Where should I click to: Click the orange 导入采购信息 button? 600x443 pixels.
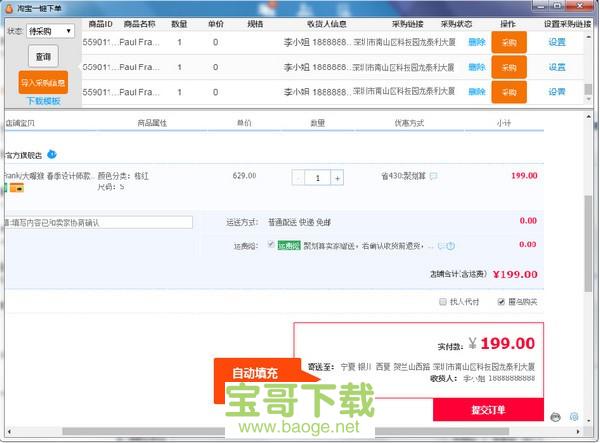43,83
